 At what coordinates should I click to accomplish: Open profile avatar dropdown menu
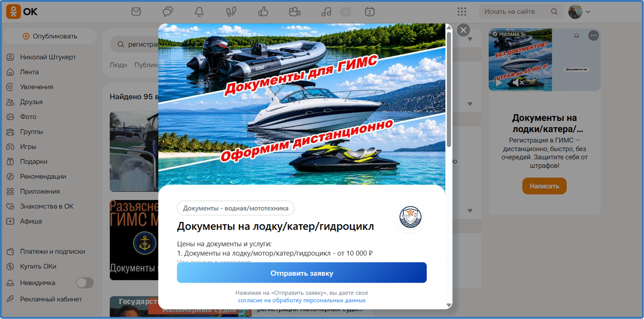pos(580,11)
